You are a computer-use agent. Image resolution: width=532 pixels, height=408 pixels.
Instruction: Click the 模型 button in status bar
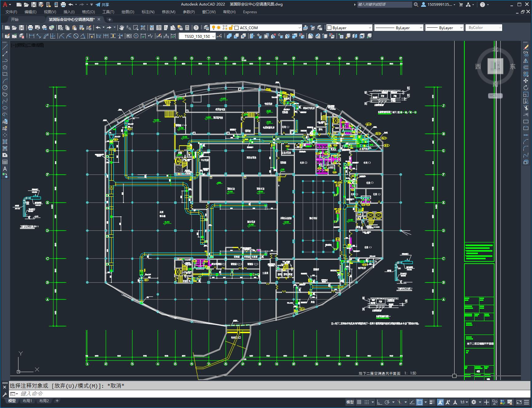pos(350,402)
